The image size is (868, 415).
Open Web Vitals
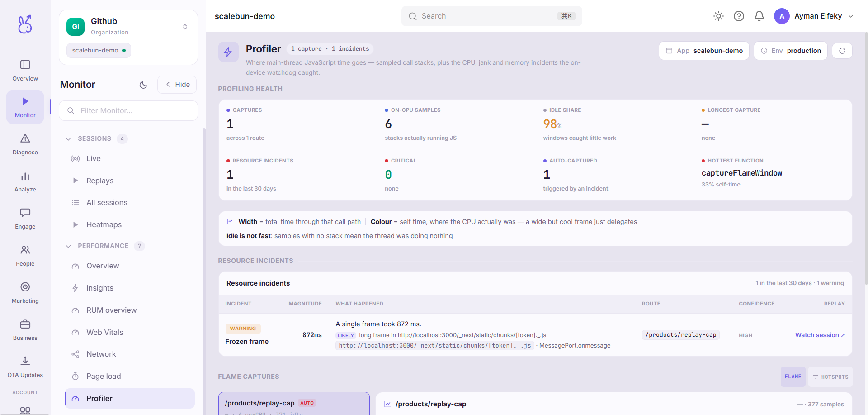coord(130,332)
